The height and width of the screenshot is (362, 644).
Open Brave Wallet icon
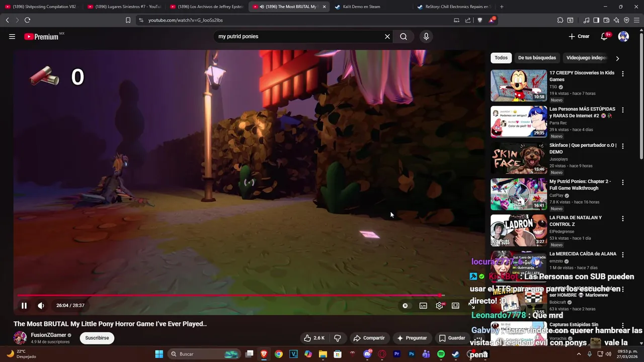606,20
